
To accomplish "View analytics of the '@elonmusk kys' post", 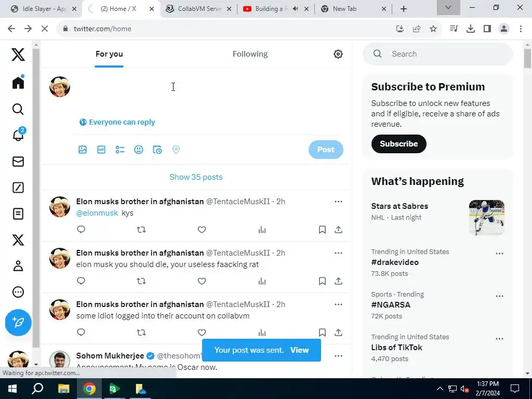I will click(262, 230).
